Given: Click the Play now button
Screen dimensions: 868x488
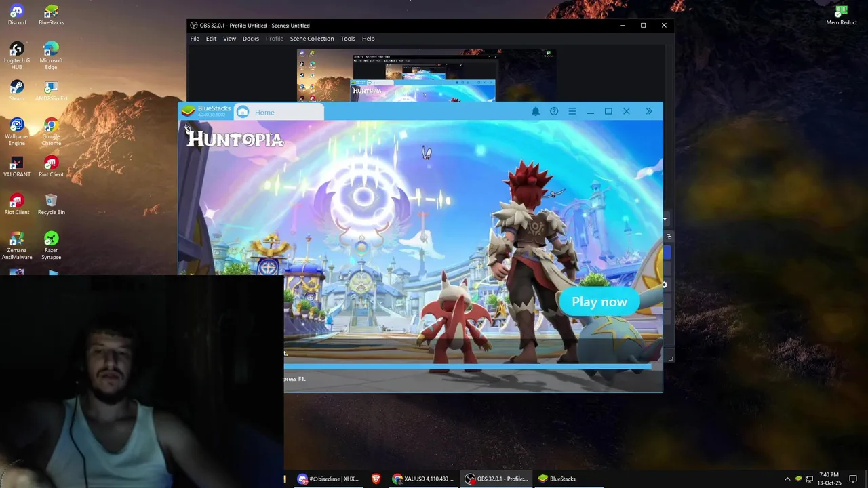Looking at the screenshot, I should coord(599,302).
